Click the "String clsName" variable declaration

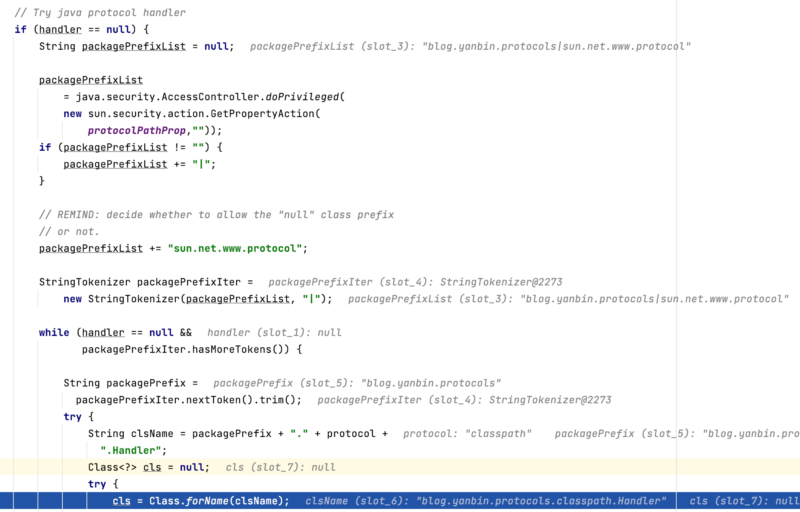tap(127, 434)
